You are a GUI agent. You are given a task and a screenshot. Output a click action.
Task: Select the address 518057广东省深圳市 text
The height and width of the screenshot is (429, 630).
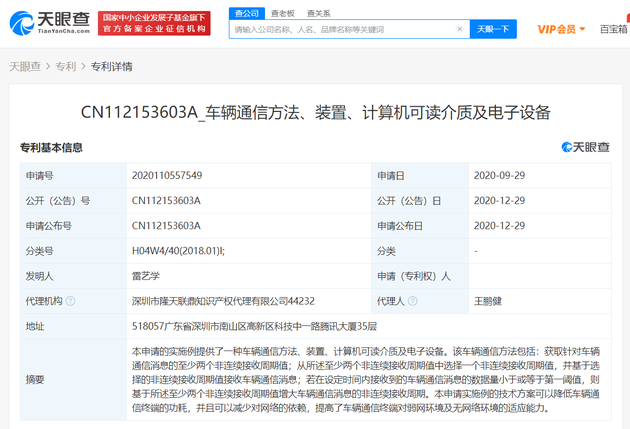254,326
